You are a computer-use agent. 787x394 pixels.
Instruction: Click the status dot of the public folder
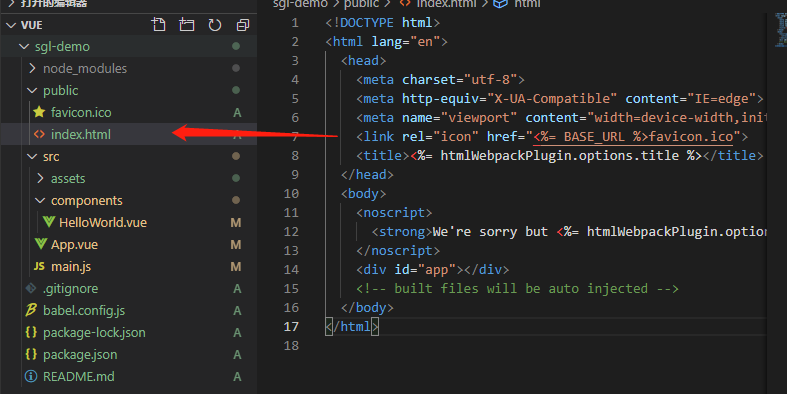tap(236, 90)
